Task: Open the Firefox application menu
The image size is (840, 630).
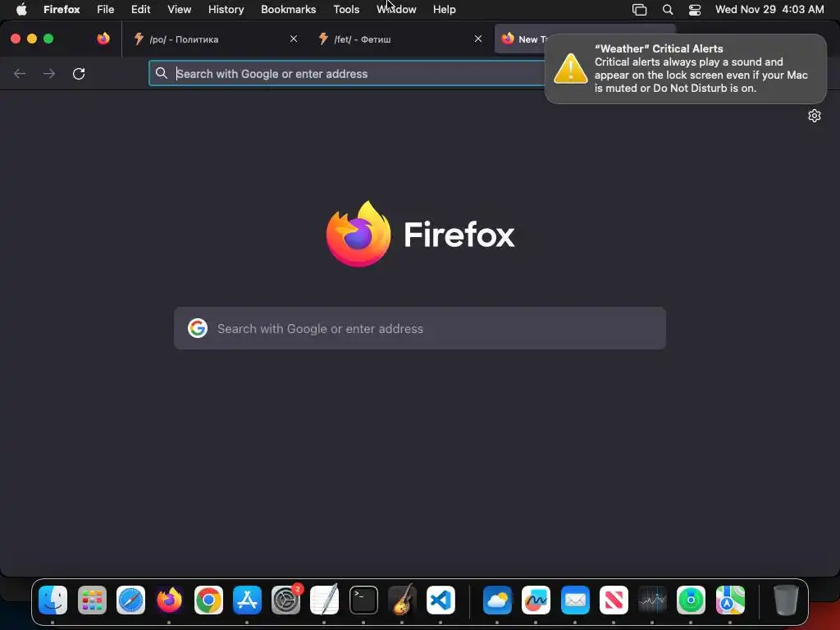Action: [62, 10]
